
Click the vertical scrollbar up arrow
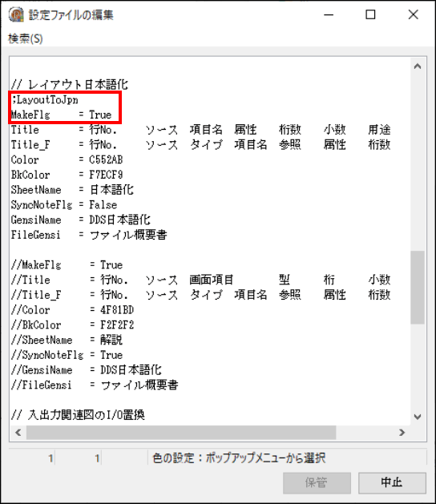pos(418,67)
